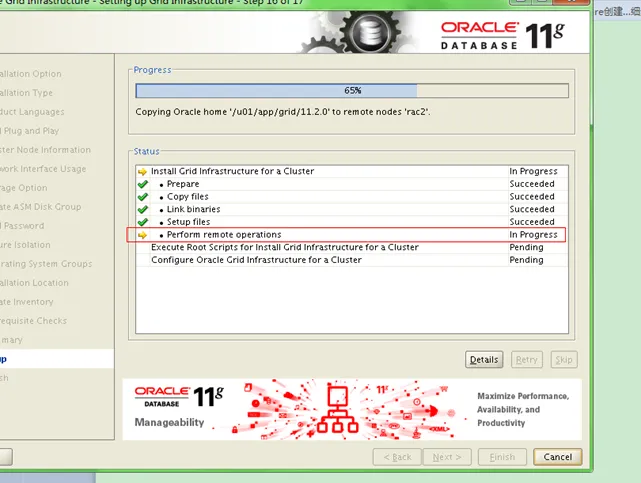Click the 65% progress bar

(352, 90)
